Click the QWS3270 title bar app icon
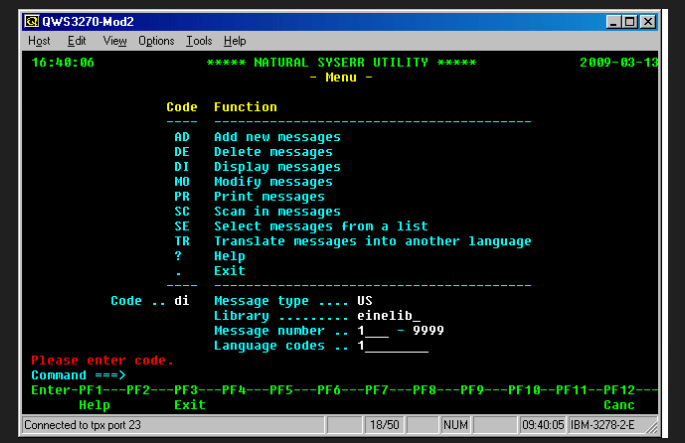This screenshot has width=685, height=443. coord(32,21)
